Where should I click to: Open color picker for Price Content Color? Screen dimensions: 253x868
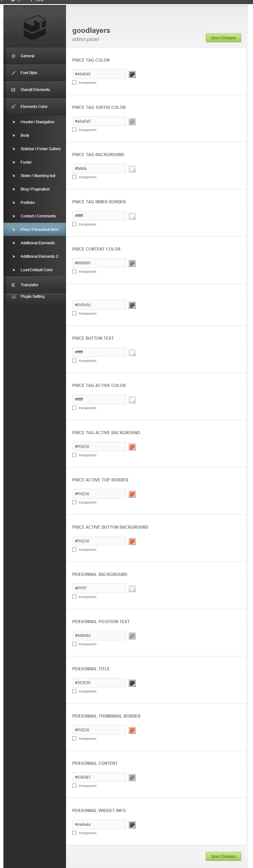132,263
